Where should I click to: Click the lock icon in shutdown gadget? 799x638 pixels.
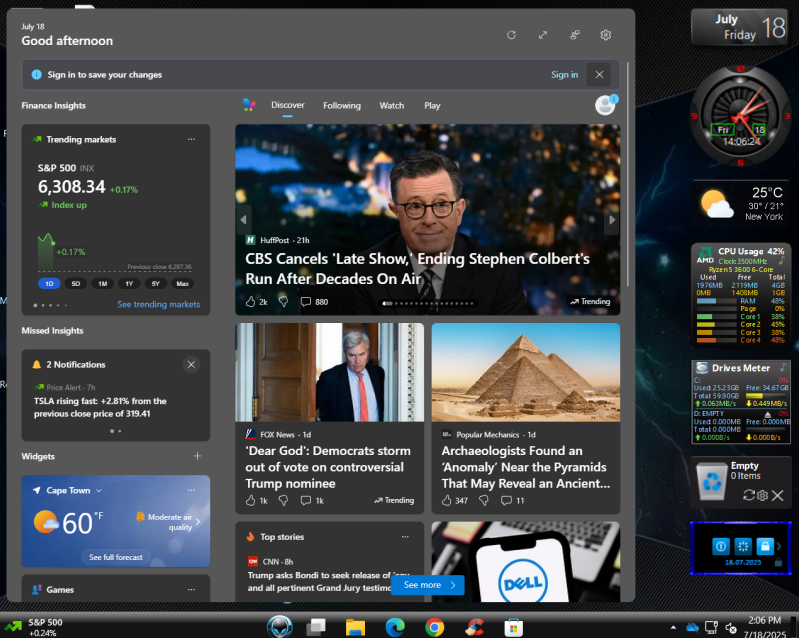(765, 546)
